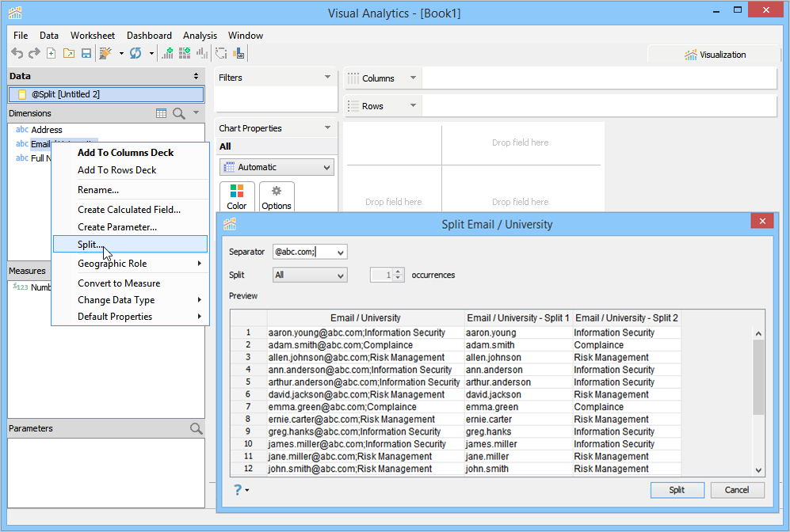Click the Redo arrow in the toolbar
The width and height of the screenshot is (790, 532).
[x=34, y=53]
